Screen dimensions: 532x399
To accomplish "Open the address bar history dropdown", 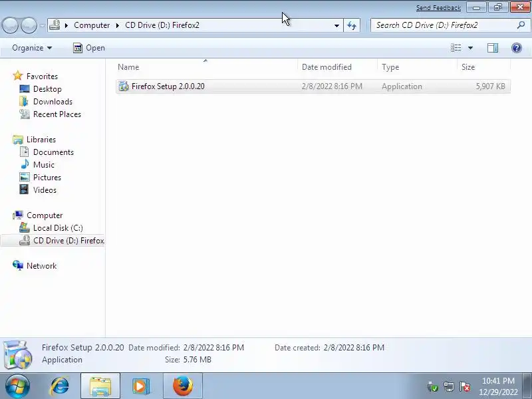I will (336, 25).
